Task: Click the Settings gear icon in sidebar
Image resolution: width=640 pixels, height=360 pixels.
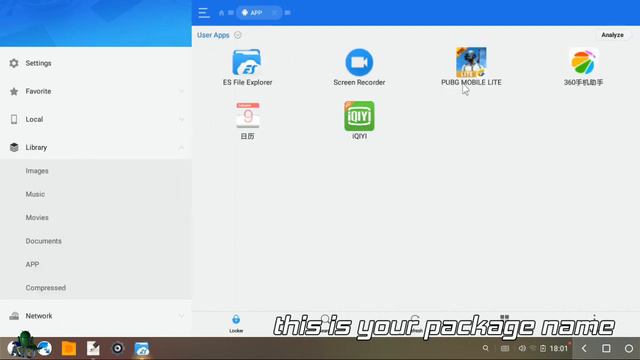Action: [14, 63]
